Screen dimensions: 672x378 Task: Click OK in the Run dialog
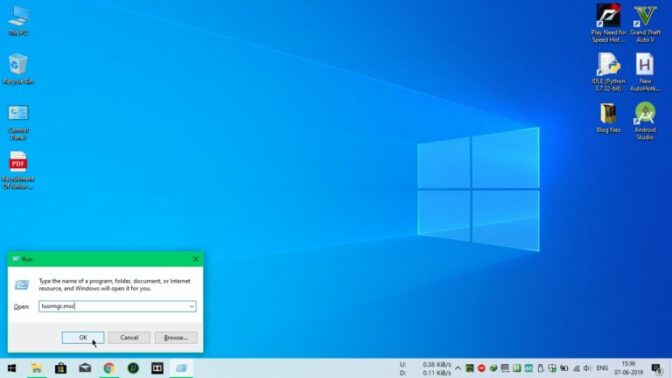[x=83, y=338]
